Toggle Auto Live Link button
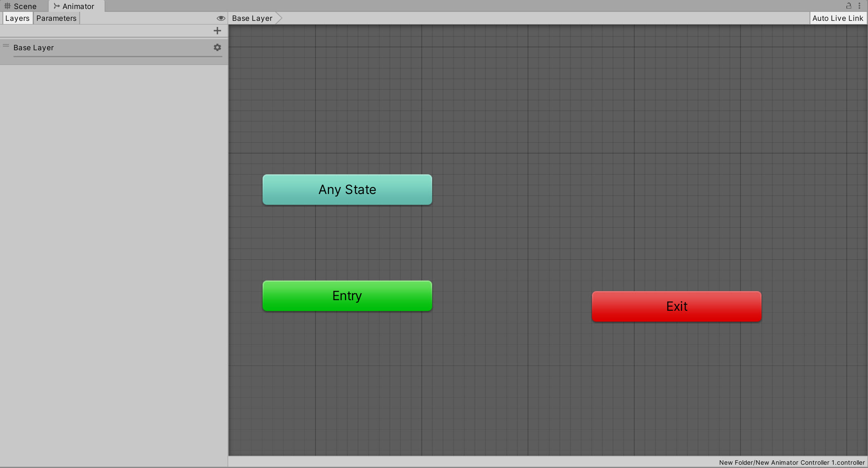The height and width of the screenshot is (468, 868). pyautogui.click(x=838, y=18)
